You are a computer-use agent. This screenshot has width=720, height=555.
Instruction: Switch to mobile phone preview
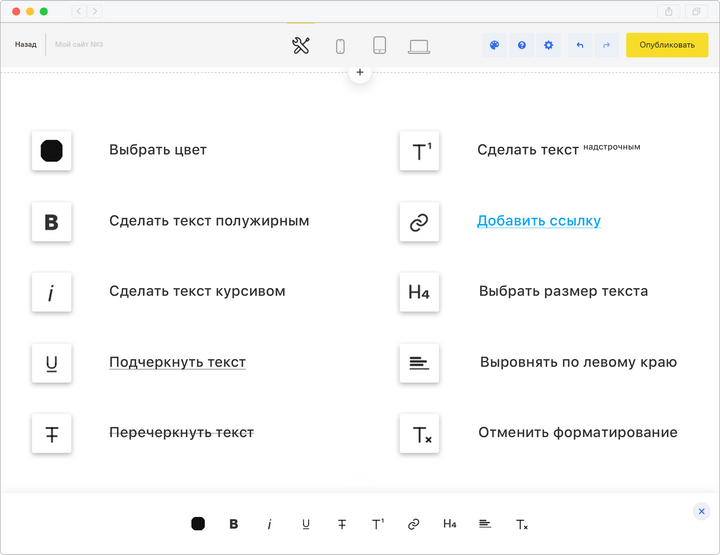click(340, 45)
